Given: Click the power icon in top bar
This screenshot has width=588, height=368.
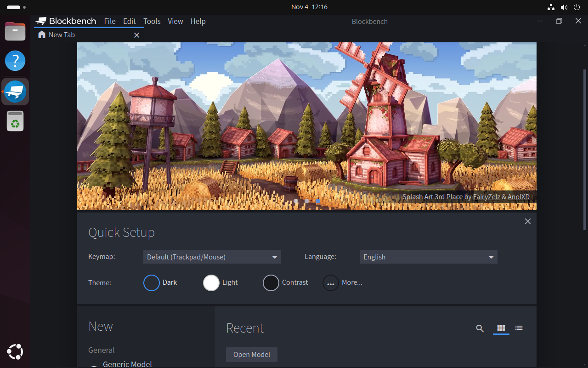Looking at the screenshot, I should [x=577, y=7].
